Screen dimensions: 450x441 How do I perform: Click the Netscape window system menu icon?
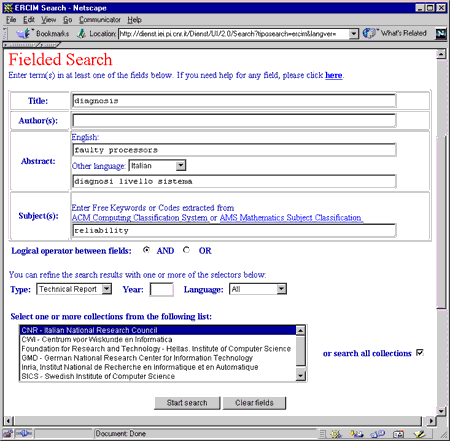8,7
